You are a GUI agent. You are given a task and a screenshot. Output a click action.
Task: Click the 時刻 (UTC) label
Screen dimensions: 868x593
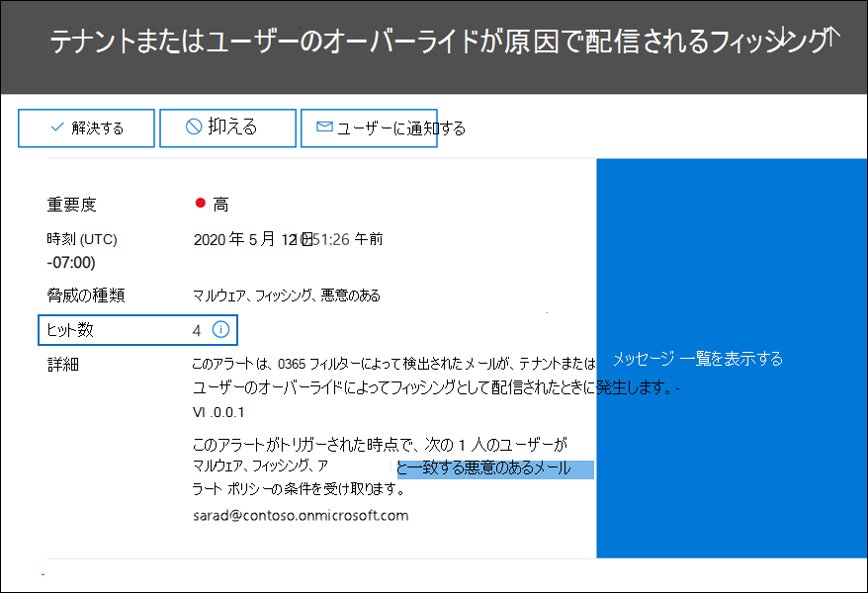[x=82, y=239]
